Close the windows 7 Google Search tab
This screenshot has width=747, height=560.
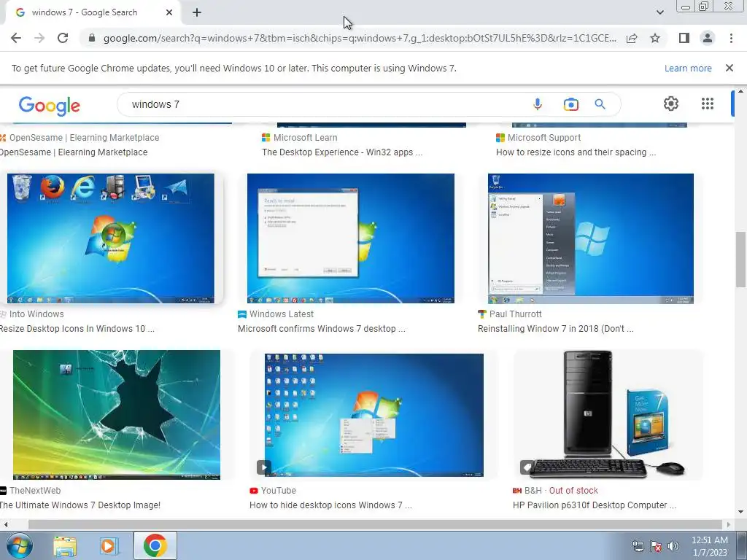pos(169,12)
